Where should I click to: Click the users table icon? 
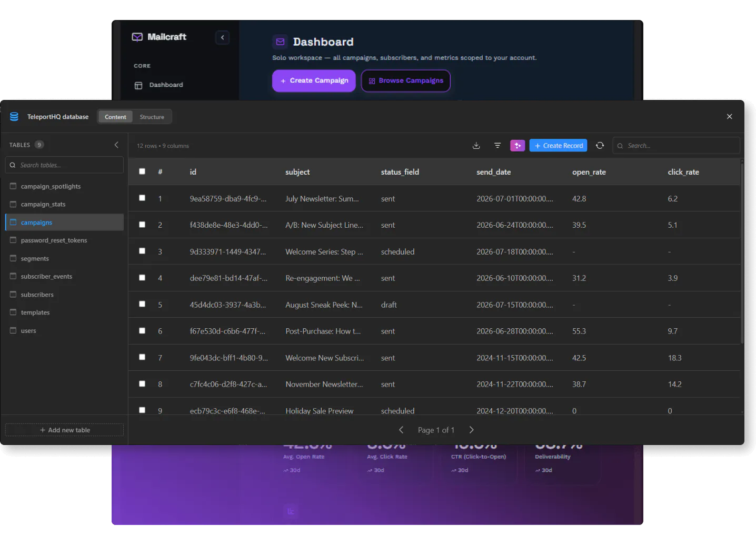(13, 330)
